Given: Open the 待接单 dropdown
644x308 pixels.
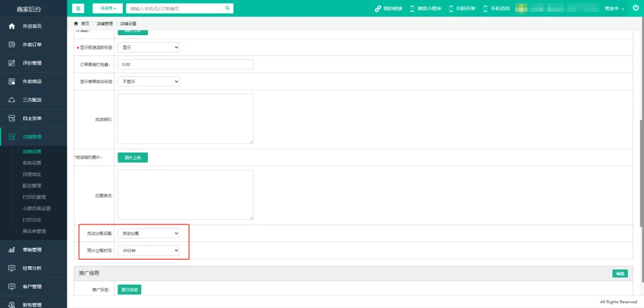Looking at the screenshot, I should (107, 8).
